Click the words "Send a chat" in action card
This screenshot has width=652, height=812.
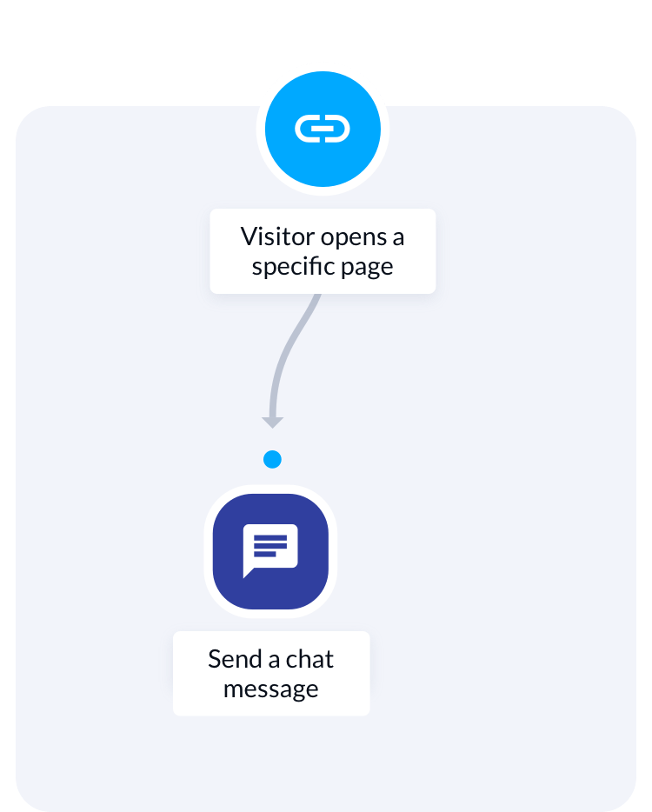click(271, 659)
